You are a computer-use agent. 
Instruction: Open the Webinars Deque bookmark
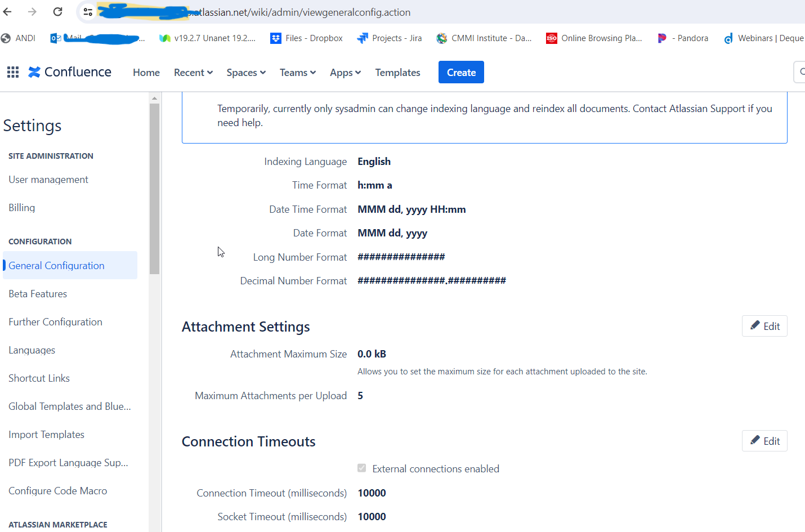point(764,38)
